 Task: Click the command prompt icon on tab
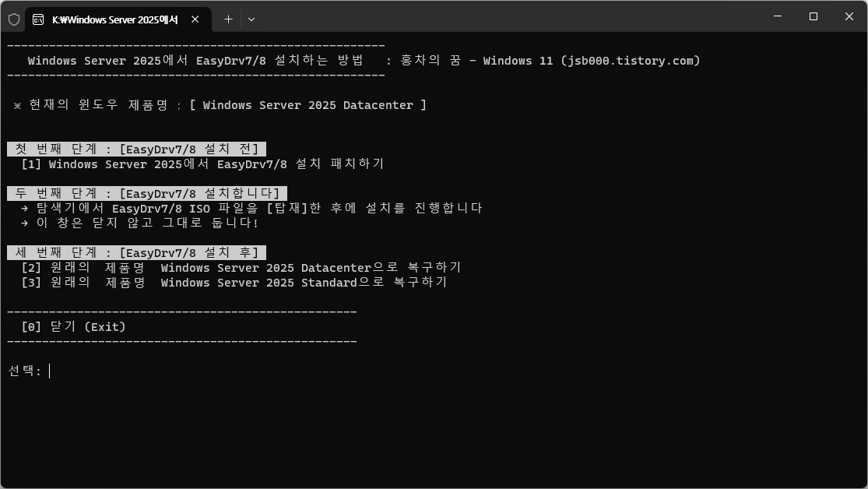pos(38,20)
